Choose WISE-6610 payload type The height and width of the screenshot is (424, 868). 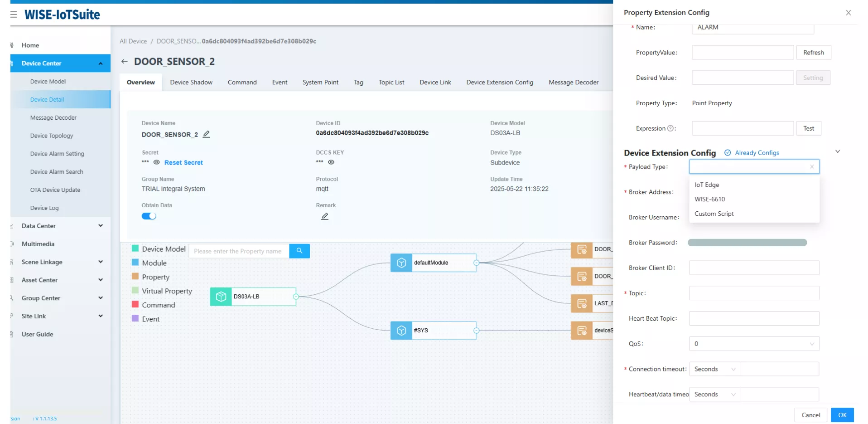tap(754, 199)
